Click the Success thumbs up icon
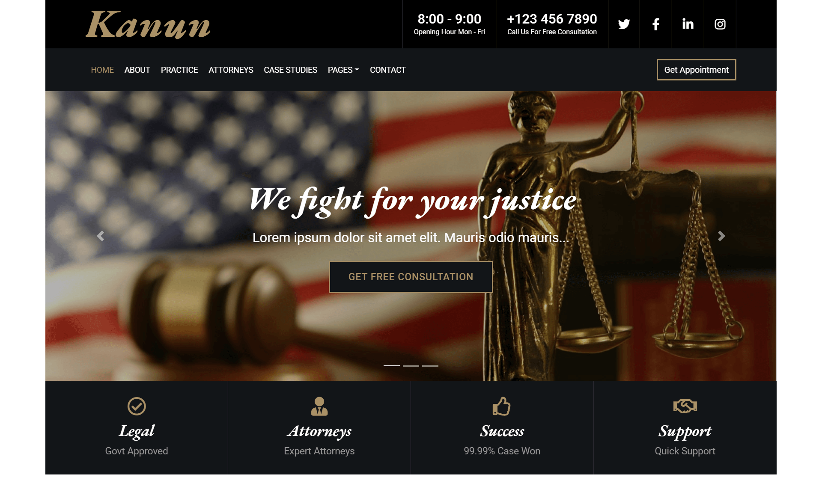 pyautogui.click(x=502, y=406)
